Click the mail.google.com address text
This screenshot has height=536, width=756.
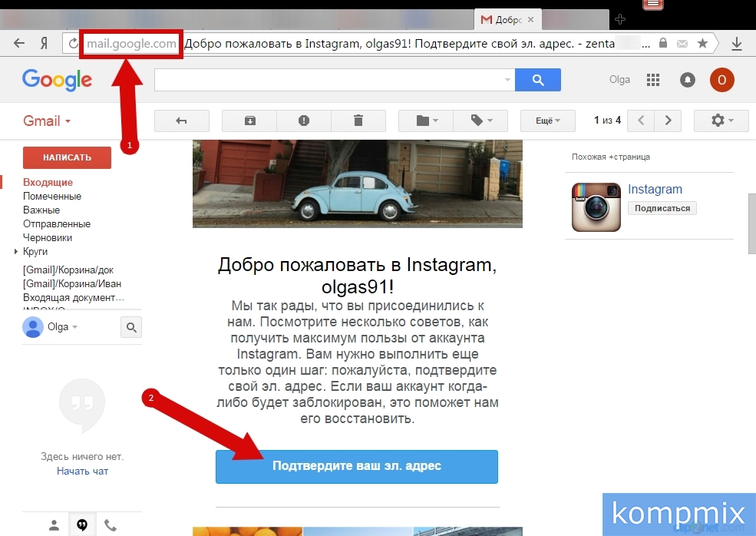(x=131, y=44)
